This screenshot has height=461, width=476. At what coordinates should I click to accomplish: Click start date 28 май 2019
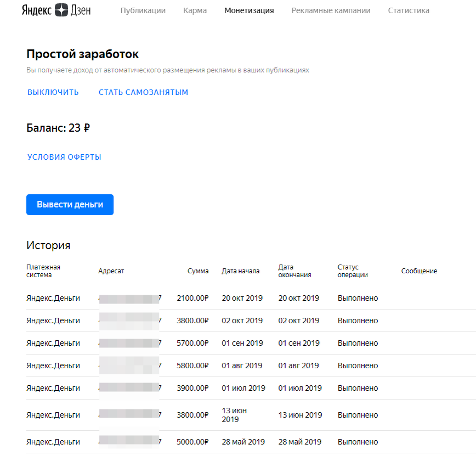(x=243, y=442)
